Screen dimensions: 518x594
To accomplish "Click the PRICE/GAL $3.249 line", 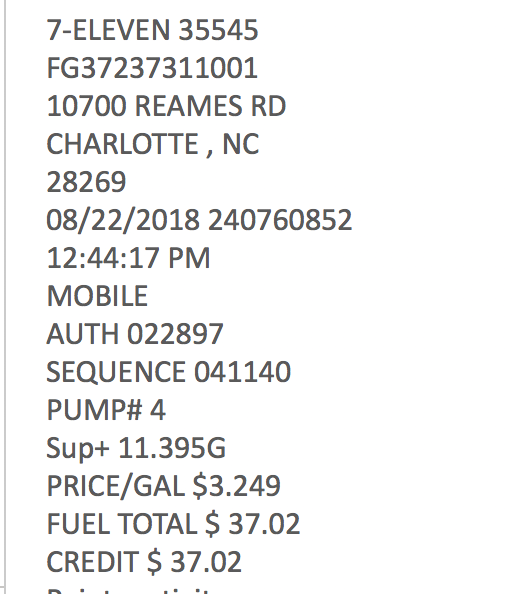I will [163, 486].
